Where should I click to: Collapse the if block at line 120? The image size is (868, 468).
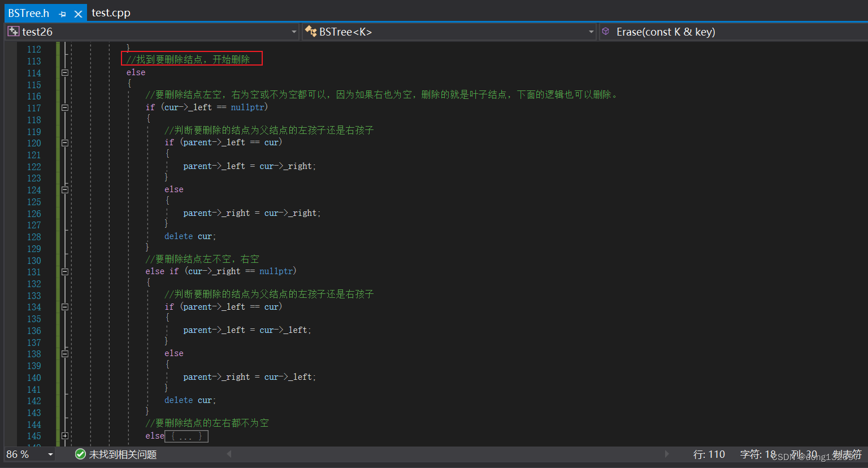click(65, 143)
